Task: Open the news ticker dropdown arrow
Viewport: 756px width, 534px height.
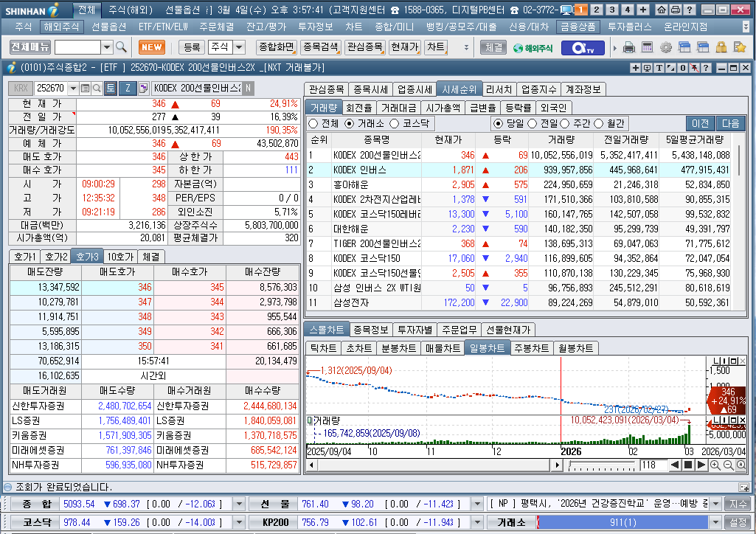Action: (715, 504)
